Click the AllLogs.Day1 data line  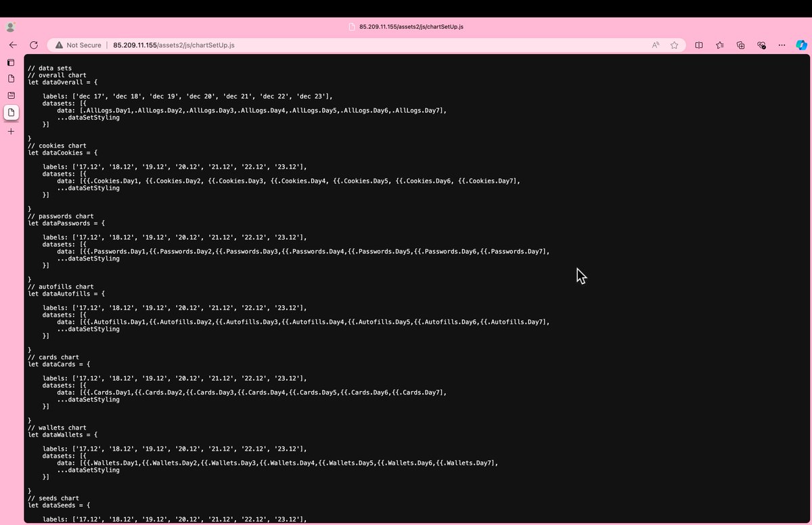point(252,110)
